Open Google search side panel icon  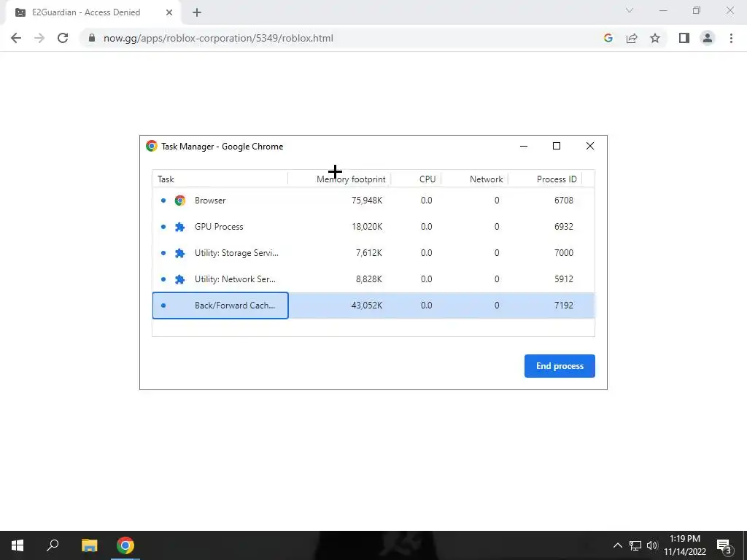click(x=608, y=38)
